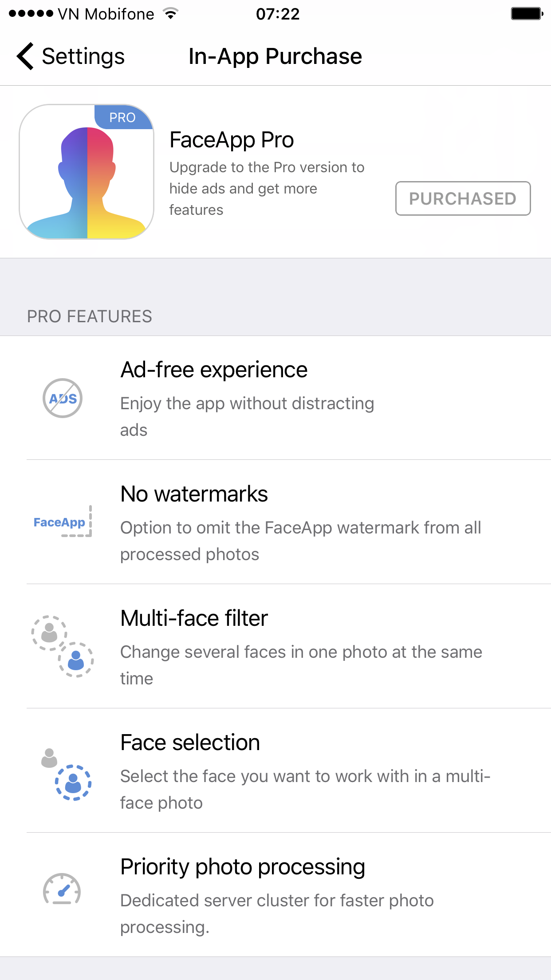Tap the multi-face filter icon
The image size is (551, 980).
point(63,646)
